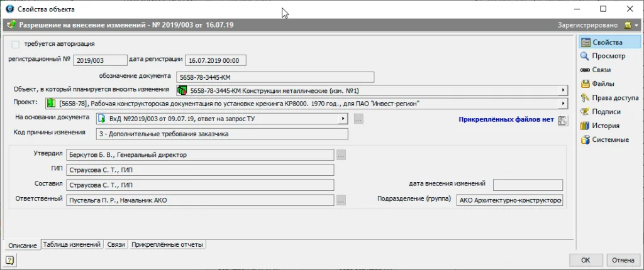This screenshot has height=270, width=644.
Task: Click the ellipsis button next to 'Утвердил'
Action: (x=341, y=154)
